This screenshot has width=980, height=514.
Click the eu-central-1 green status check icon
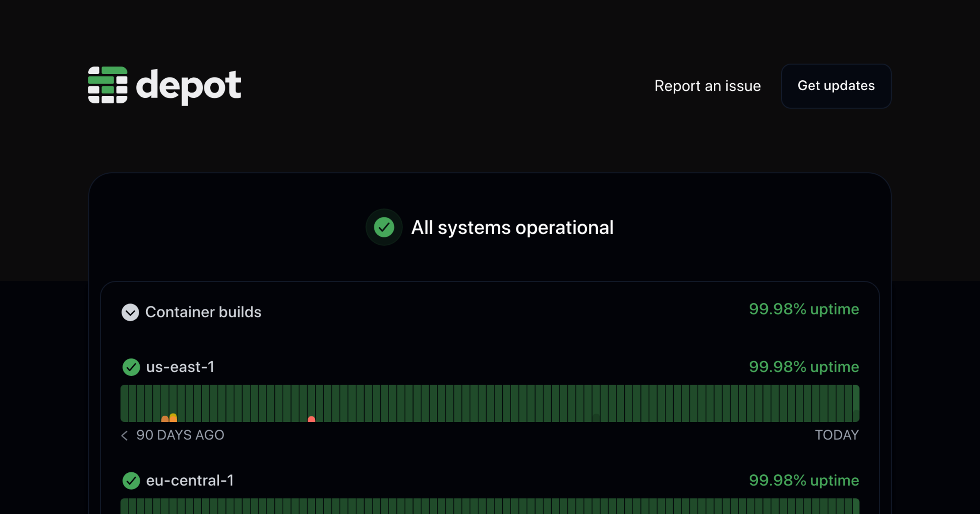[131, 481]
